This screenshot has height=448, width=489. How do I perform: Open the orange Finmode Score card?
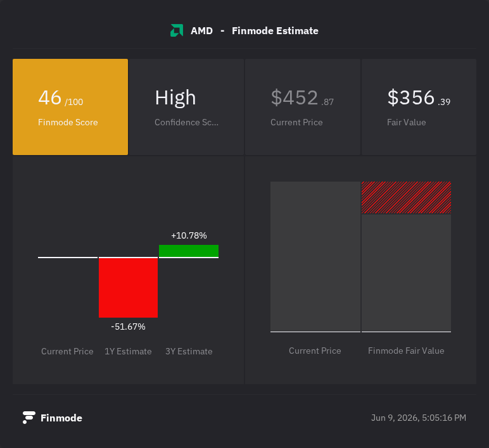pos(70,107)
